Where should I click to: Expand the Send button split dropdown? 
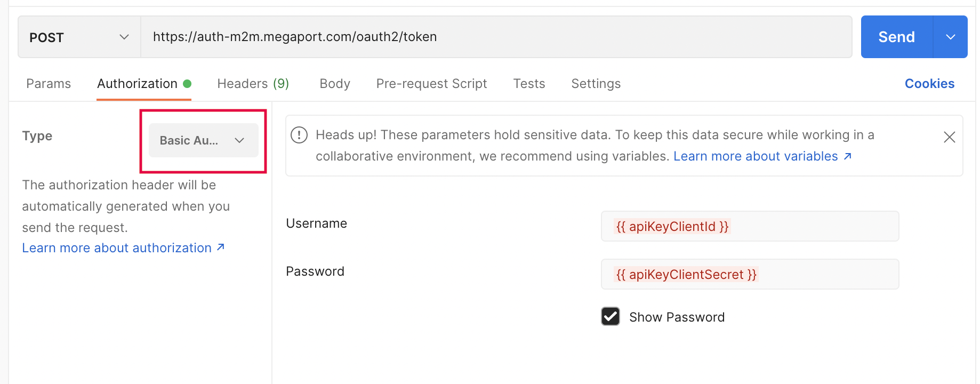tap(951, 37)
